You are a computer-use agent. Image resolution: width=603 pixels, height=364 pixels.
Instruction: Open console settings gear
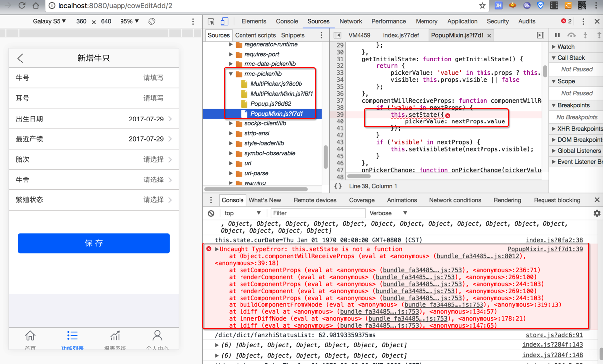click(597, 213)
